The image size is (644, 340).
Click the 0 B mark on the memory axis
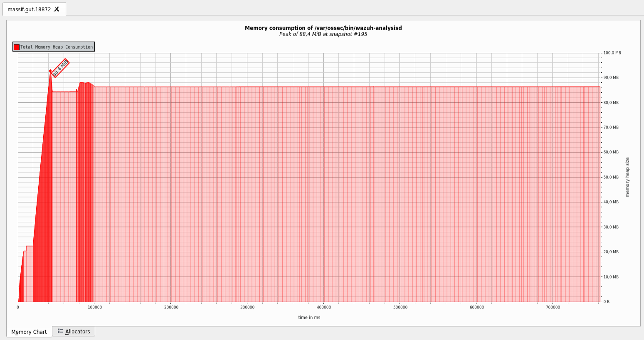click(x=606, y=301)
